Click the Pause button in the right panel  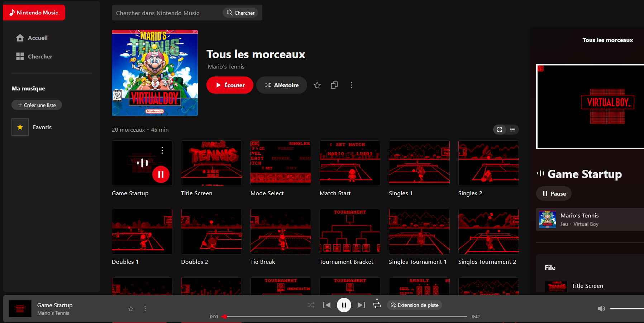tap(554, 193)
